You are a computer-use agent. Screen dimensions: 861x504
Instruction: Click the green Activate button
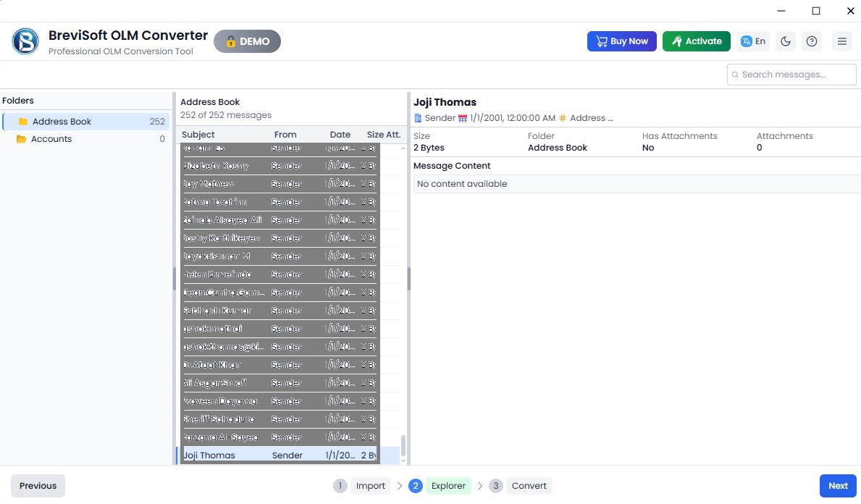click(697, 41)
